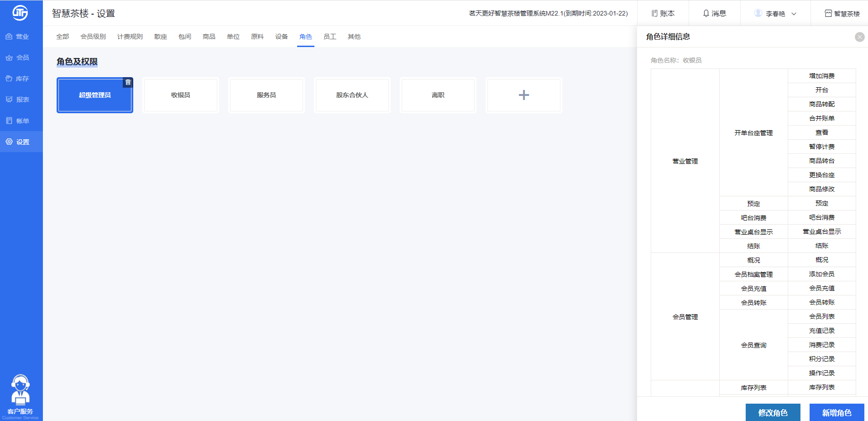
Task: Select the 计费规则 tab
Action: coord(130,37)
